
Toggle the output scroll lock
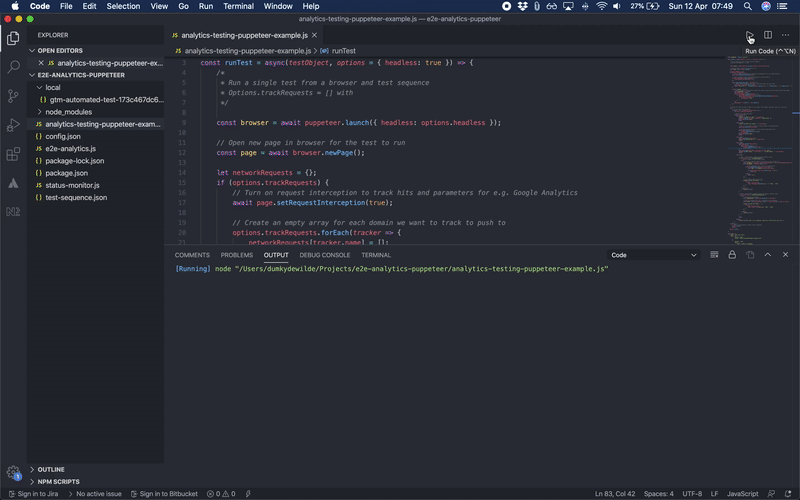pyautogui.click(x=733, y=255)
